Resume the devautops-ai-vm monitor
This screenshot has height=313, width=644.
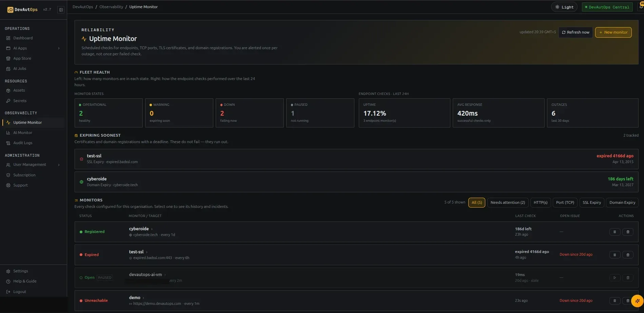point(614,278)
